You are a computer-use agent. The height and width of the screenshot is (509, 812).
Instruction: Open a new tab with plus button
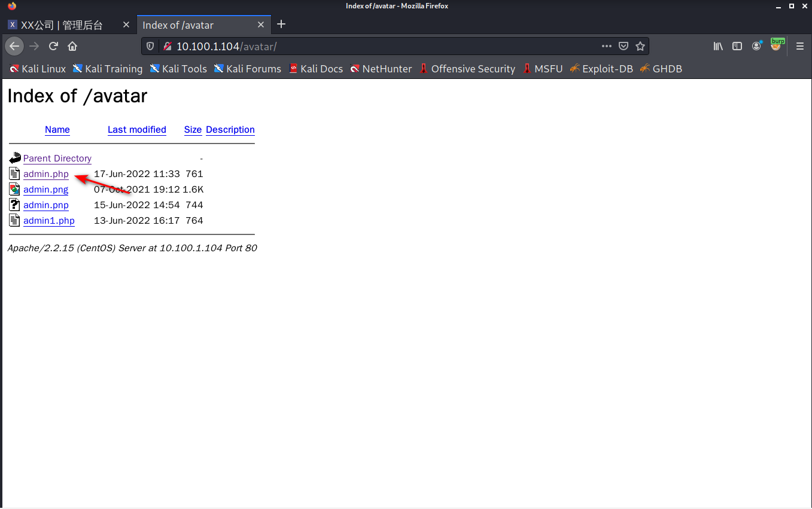coord(281,25)
